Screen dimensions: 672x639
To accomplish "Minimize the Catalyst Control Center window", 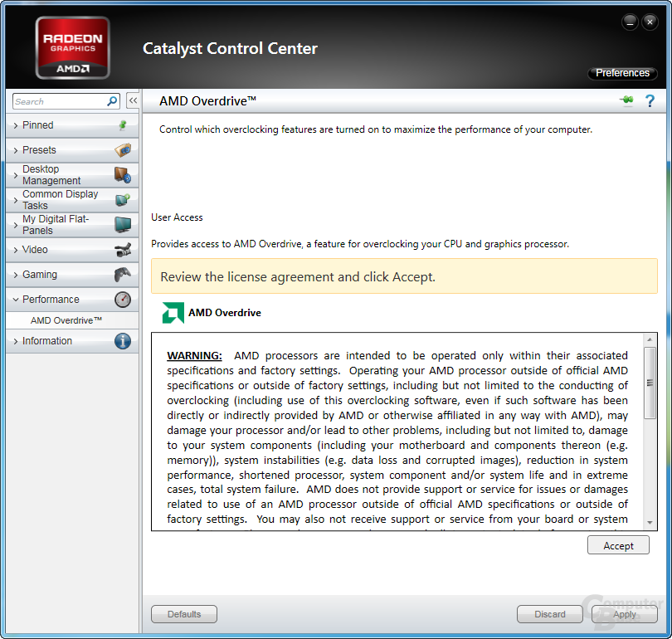I will pos(630,22).
